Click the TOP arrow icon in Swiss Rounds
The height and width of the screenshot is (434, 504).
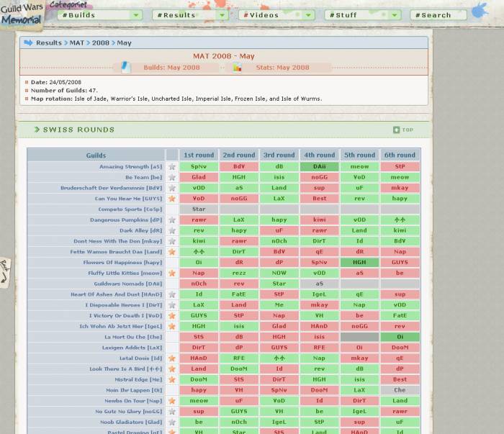coord(396,130)
